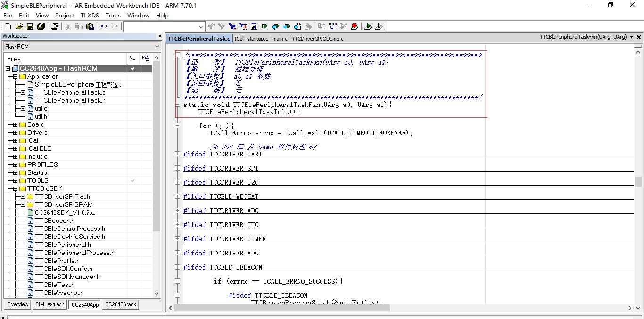Image resolution: width=644 pixels, height=319 pixels.
Task: Click the Workspace batch-build column header icon
Action: (x=145, y=58)
